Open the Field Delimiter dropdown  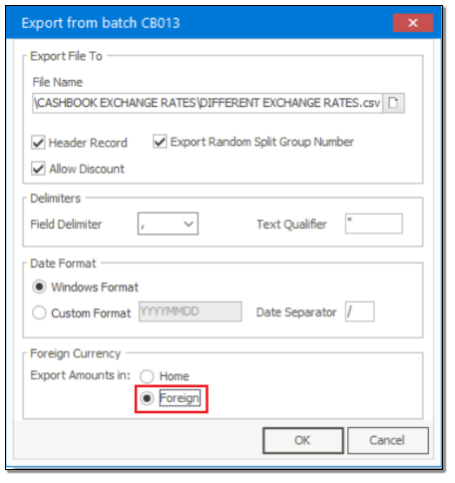tap(168, 224)
